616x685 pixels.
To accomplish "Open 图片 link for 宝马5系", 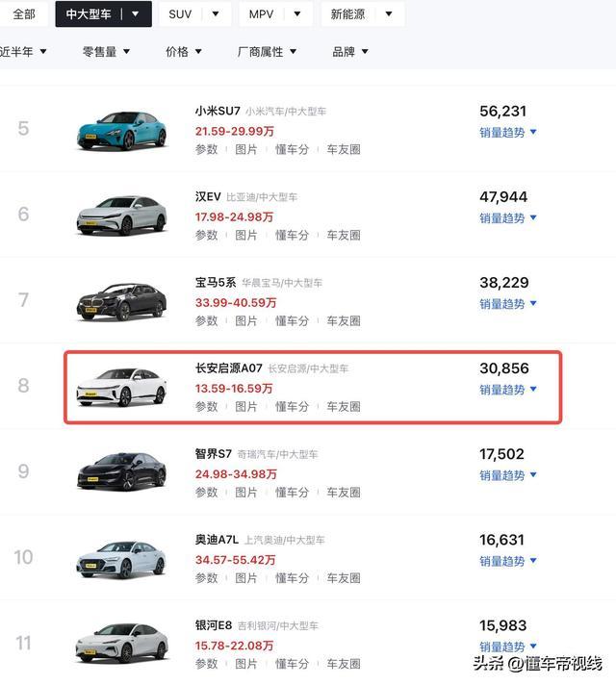I will [x=246, y=320].
